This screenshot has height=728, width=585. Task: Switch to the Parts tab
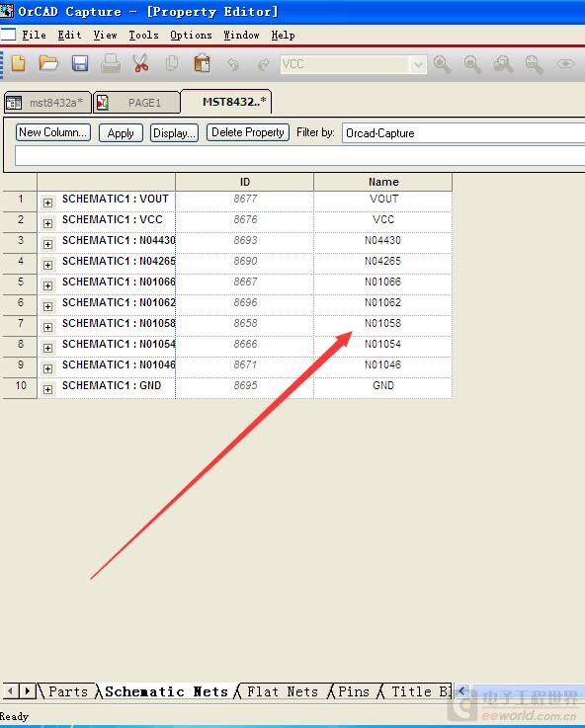point(68,691)
